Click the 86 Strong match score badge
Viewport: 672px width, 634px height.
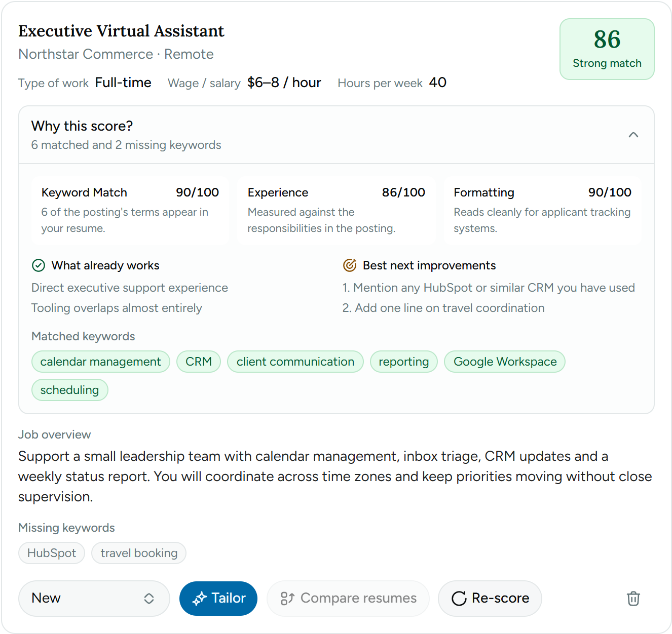[x=607, y=49]
